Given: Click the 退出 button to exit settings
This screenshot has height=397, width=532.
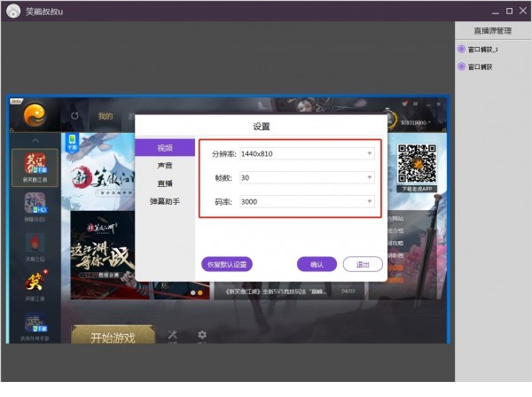Looking at the screenshot, I should click(363, 264).
